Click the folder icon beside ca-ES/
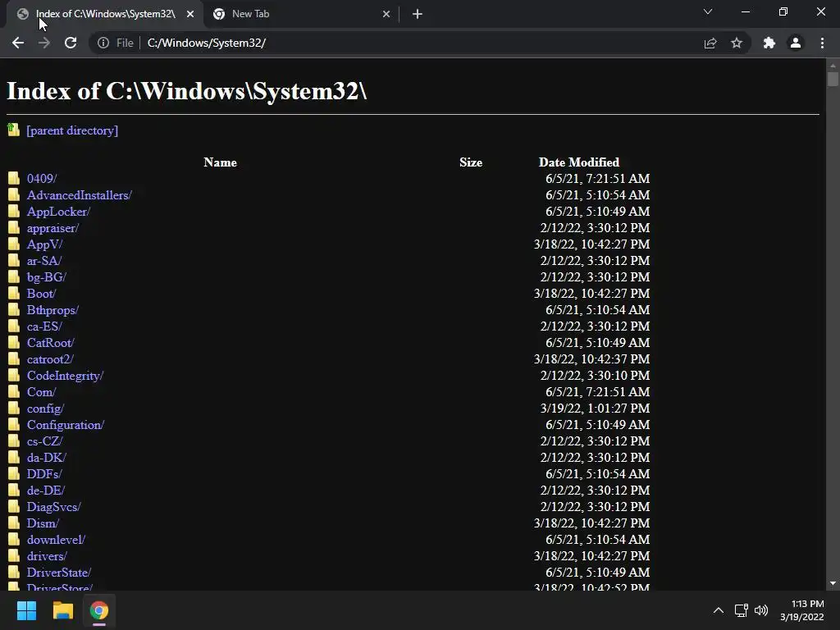Screen dimensions: 840x630 pos(14,326)
